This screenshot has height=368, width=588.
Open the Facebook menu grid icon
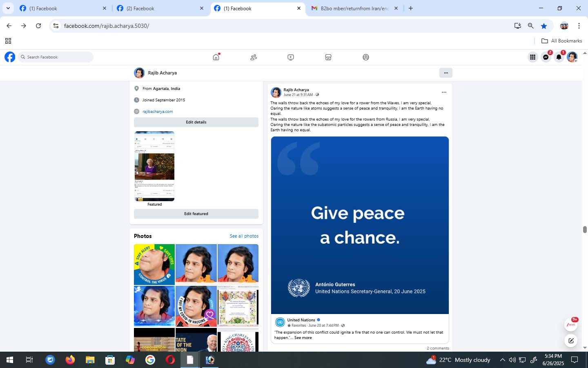[533, 57]
